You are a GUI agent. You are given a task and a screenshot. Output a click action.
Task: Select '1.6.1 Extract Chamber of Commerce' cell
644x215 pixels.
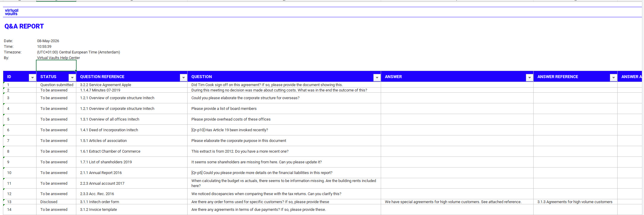point(132,151)
